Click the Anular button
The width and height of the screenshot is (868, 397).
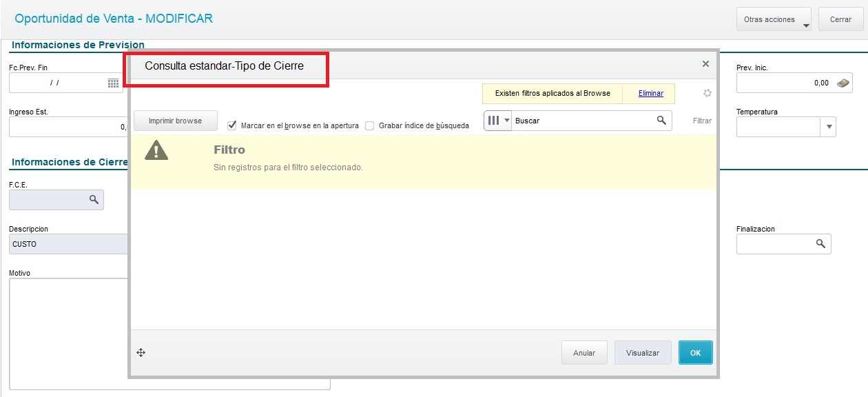click(x=584, y=353)
